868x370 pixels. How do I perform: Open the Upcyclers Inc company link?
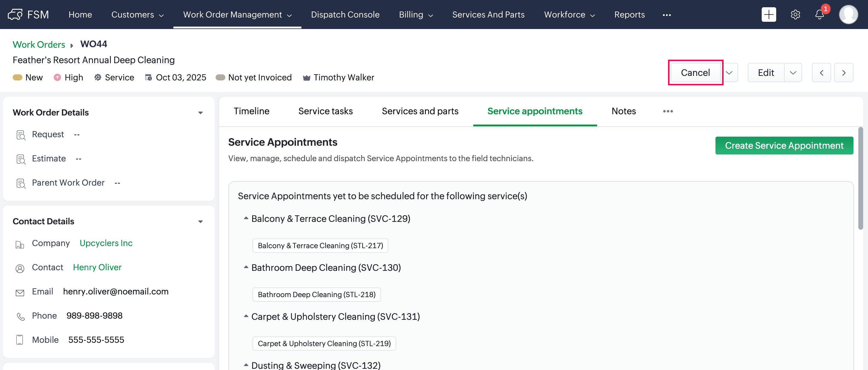point(106,243)
